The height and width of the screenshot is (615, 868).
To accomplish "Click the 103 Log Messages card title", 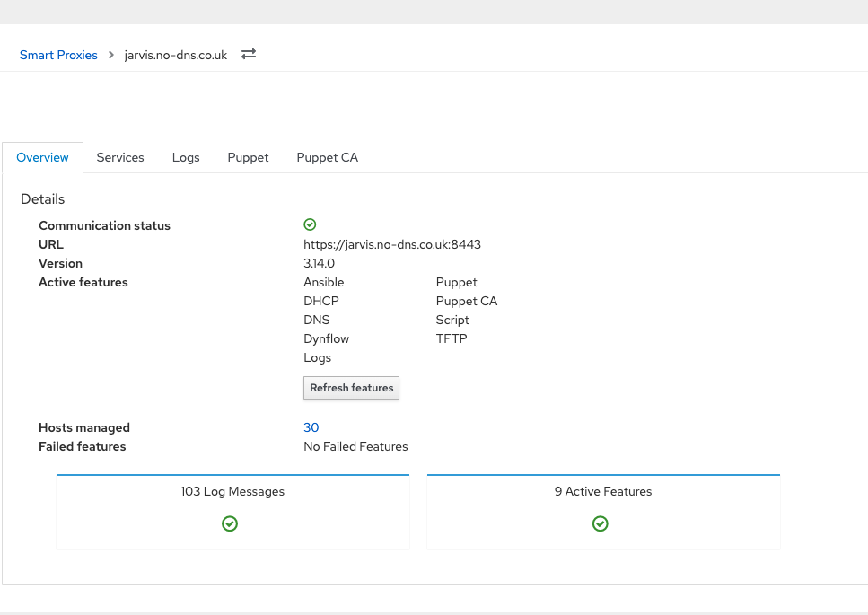I will pos(232,492).
